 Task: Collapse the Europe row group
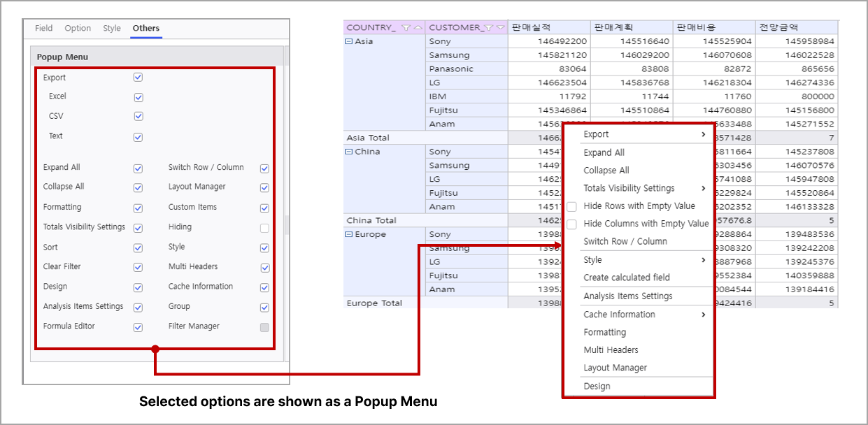(x=349, y=234)
